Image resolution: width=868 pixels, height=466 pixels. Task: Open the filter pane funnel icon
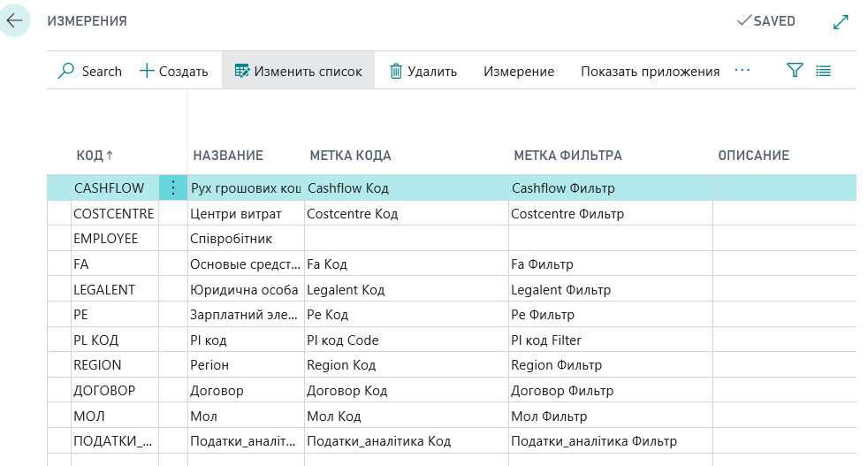[x=795, y=71]
